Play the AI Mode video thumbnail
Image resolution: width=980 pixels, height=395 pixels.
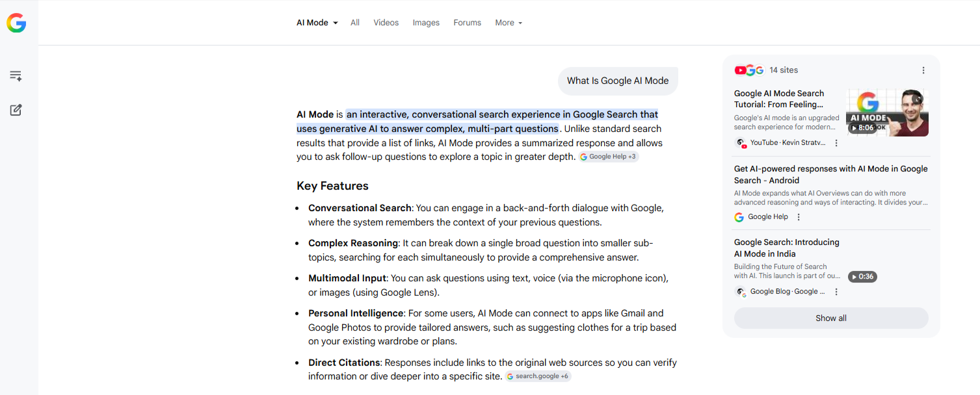(887, 112)
